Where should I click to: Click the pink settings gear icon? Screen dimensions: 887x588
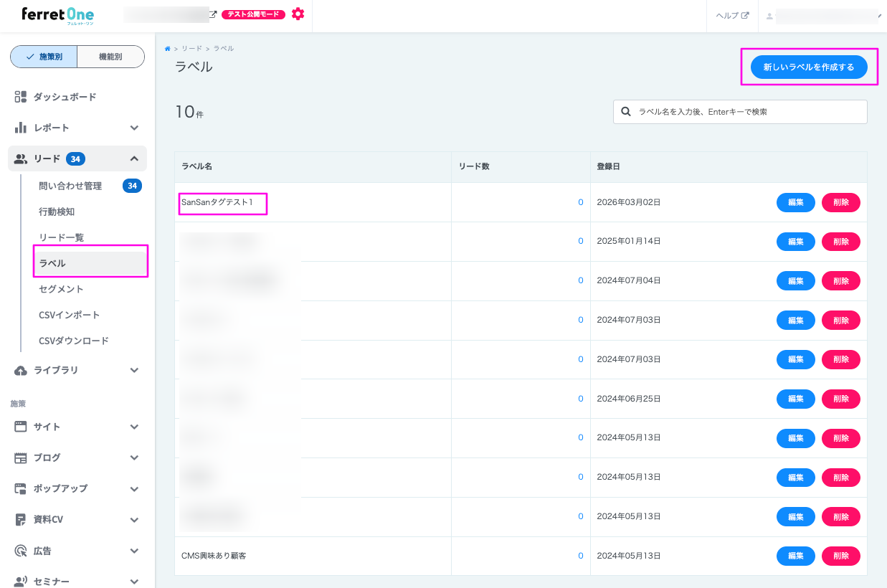pyautogui.click(x=298, y=14)
